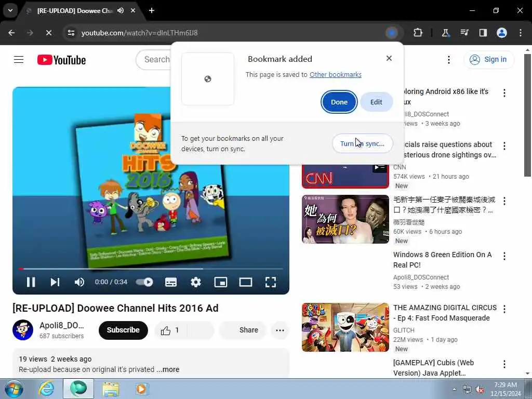532x399 pixels.
Task: Open the media player taskbar icon
Action: (142, 389)
